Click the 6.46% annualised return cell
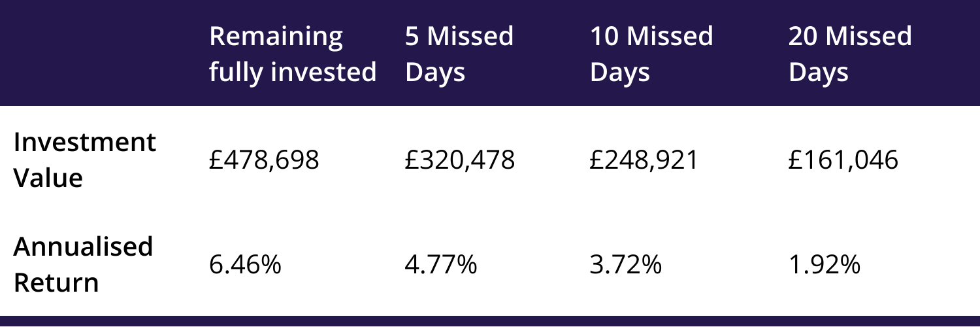The width and height of the screenshot is (980, 327). (245, 266)
